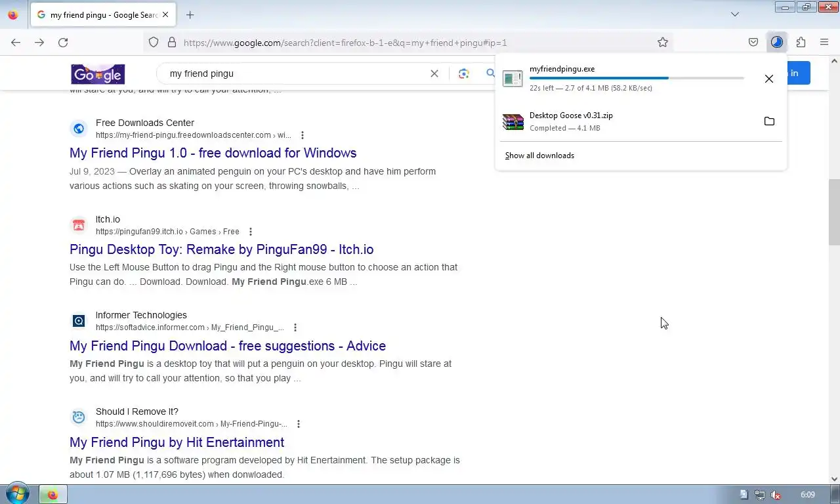Go back with the back arrow
840x504 pixels.
click(16, 43)
